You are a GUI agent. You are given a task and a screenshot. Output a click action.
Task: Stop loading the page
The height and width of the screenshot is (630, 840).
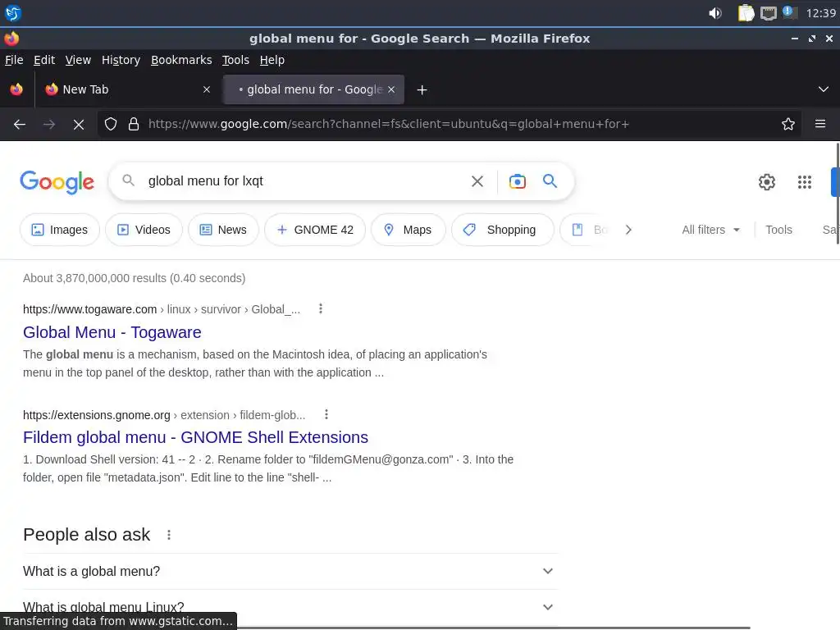[x=79, y=125]
